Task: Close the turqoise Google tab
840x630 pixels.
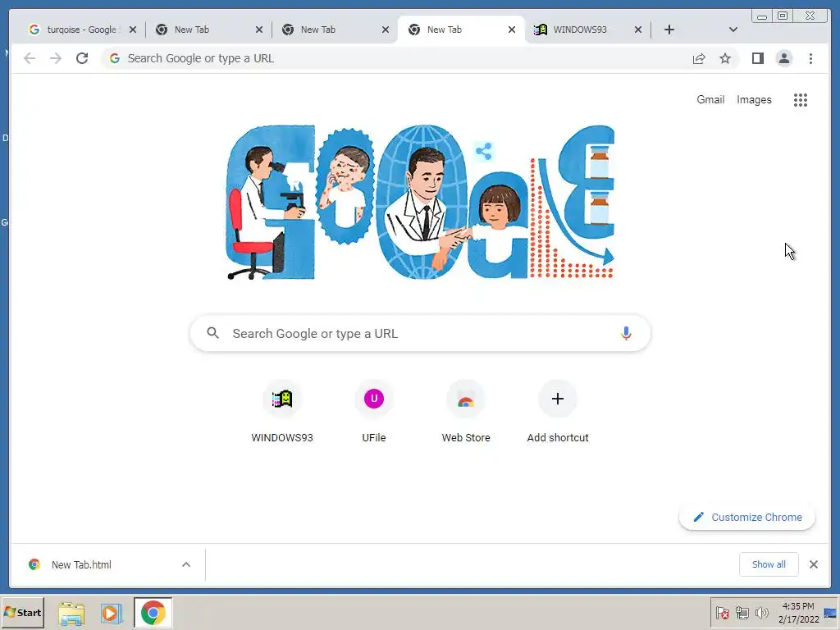Action: coord(133,30)
